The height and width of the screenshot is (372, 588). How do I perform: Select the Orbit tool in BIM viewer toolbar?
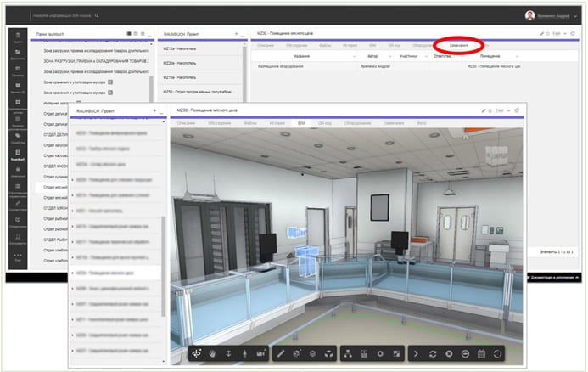pyautogui.click(x=197, y=353)
